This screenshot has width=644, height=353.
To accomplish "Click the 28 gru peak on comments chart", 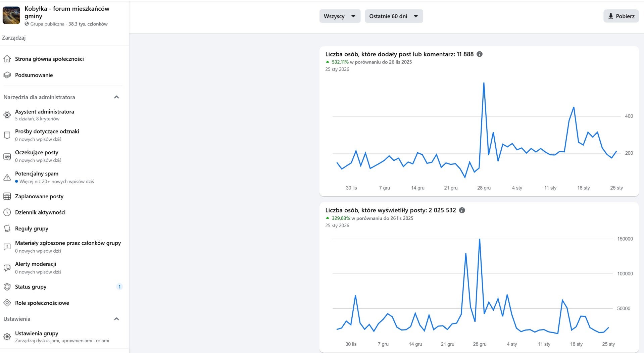I will pyautogui.click(x=484, y=83).
